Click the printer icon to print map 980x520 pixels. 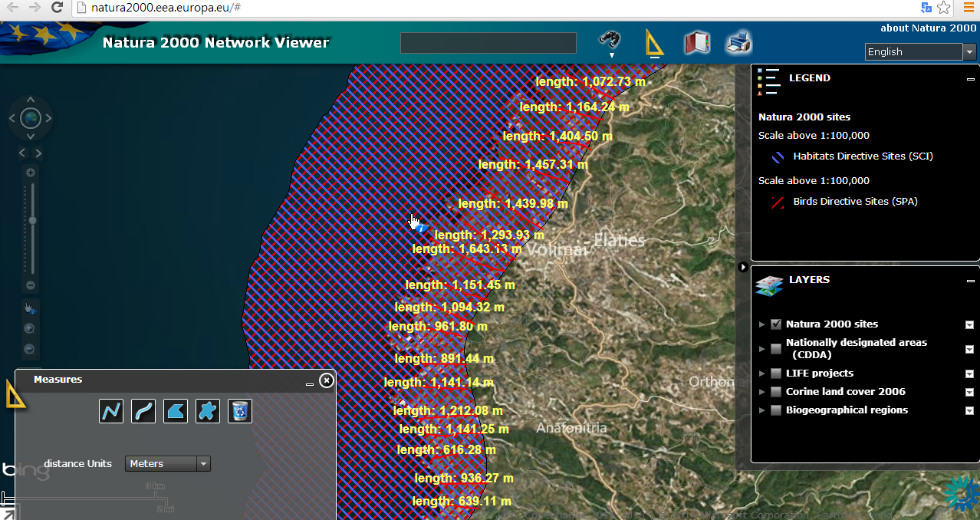click(x=738, y=42)
